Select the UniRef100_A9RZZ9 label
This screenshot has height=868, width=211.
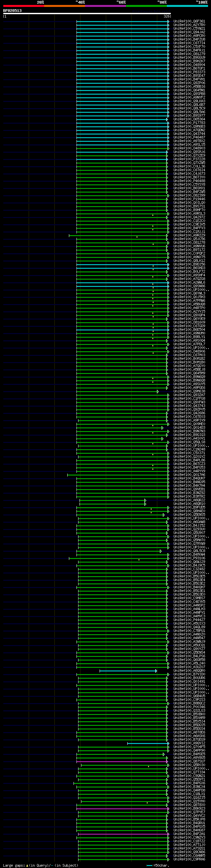(189, 235)
